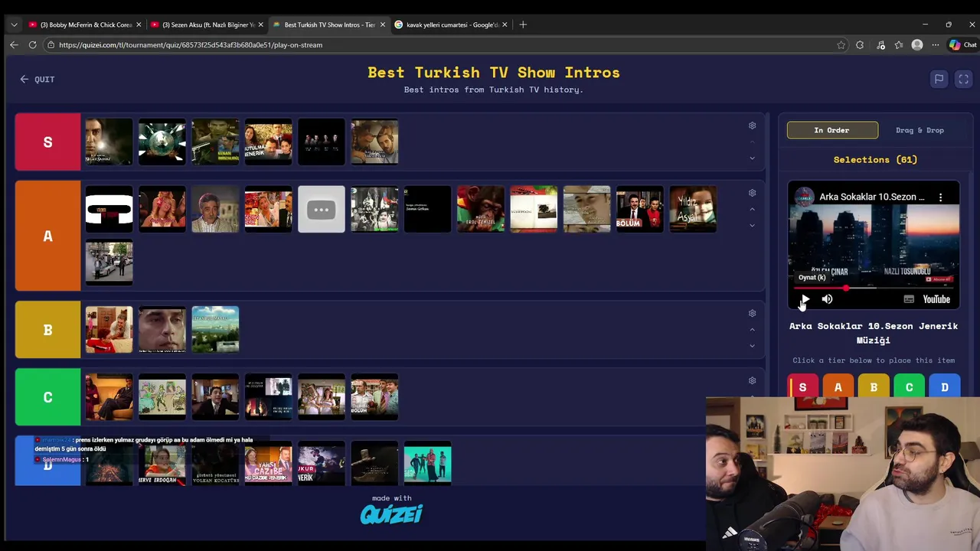The width and height of the screenshot is (980, 551).
Task: Open YouTube player three-dot menu
Action: click(940, 197)
